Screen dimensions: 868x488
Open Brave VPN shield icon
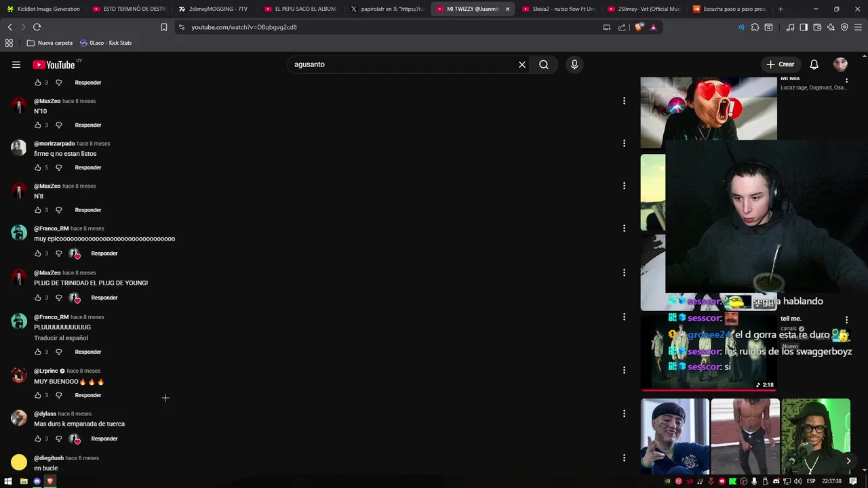tap(844, 27)
